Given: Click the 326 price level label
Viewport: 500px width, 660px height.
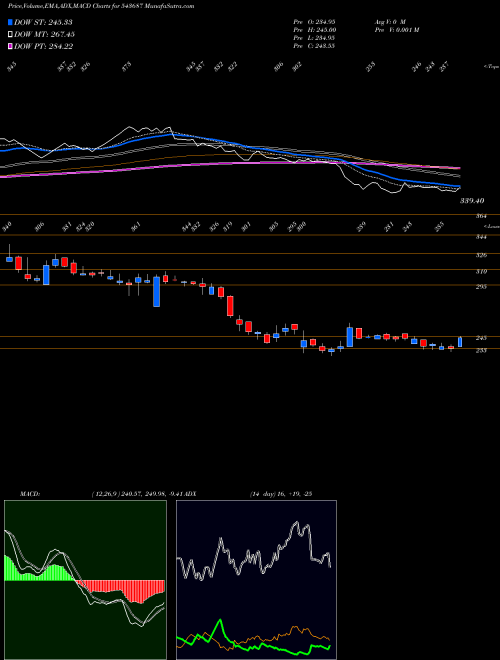Looking at the screenshot, I should [481, 255].
